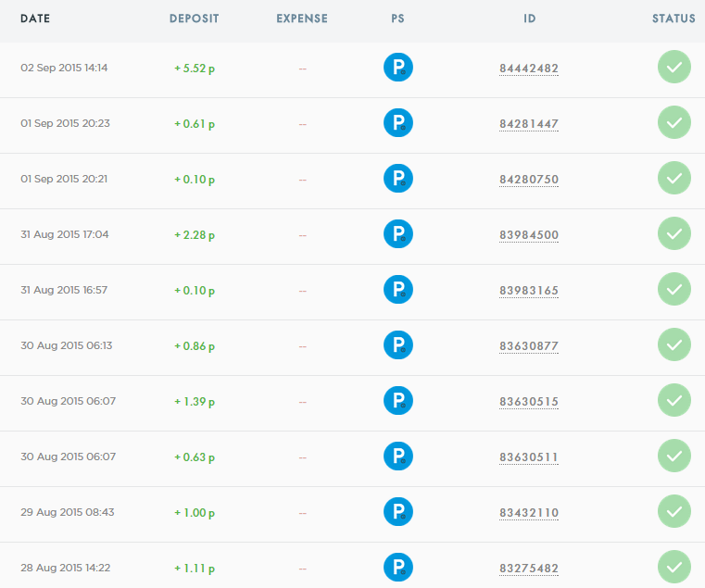This screenshot has height=588, width=705.
Task: Open transaction ID 84442482
Action: click(x=529, y=69)
